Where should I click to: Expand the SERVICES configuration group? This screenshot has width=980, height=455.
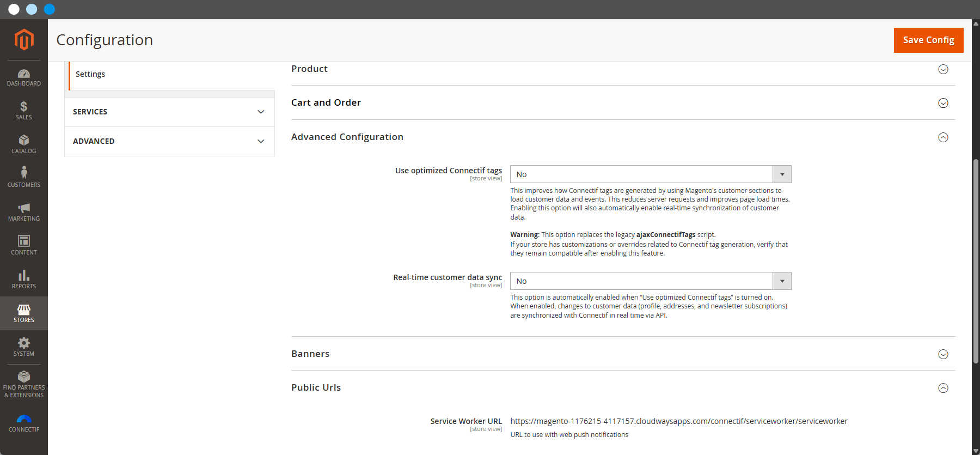(x=169, y=112)
